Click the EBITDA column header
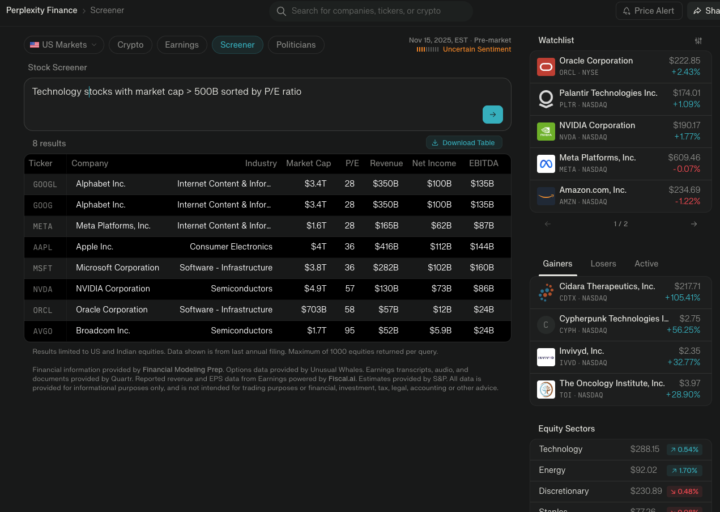 pos(484,163)
